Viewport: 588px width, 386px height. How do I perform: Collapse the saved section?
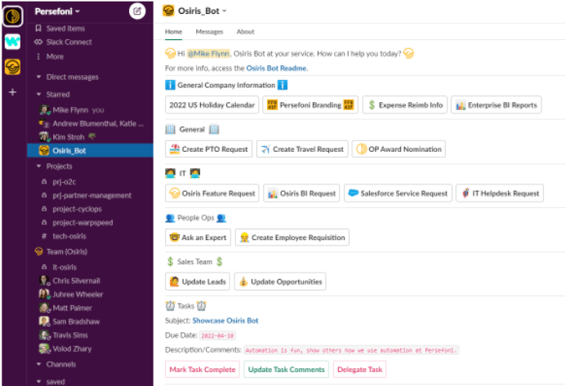click(x=38, y=381)
